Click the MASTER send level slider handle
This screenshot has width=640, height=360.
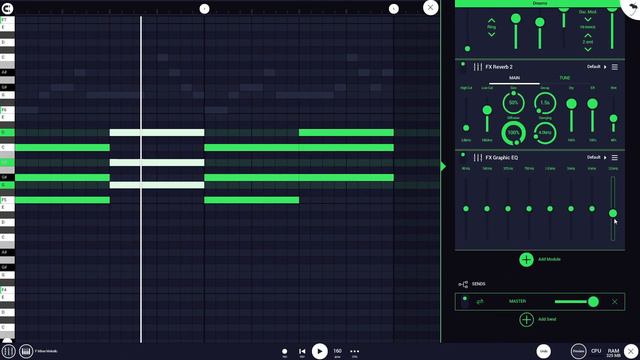593,302
